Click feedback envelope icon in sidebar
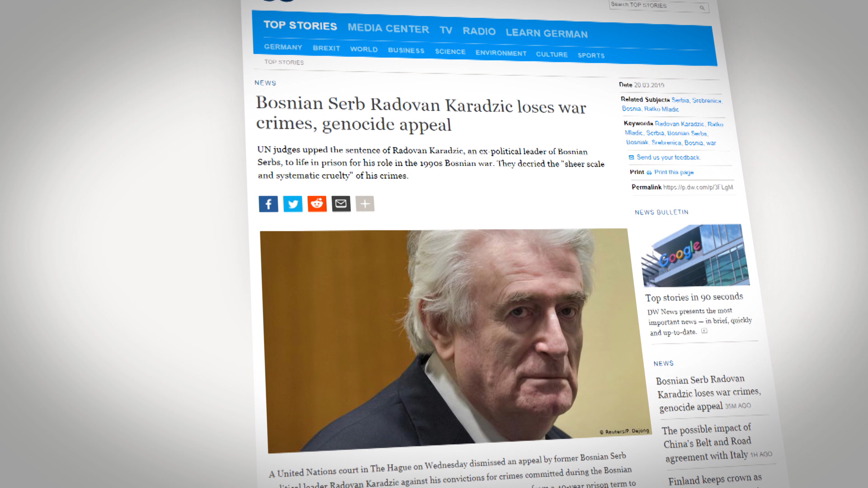Image resolution: width=868 pixels, height=488 pixels. [x=632, y=157]
